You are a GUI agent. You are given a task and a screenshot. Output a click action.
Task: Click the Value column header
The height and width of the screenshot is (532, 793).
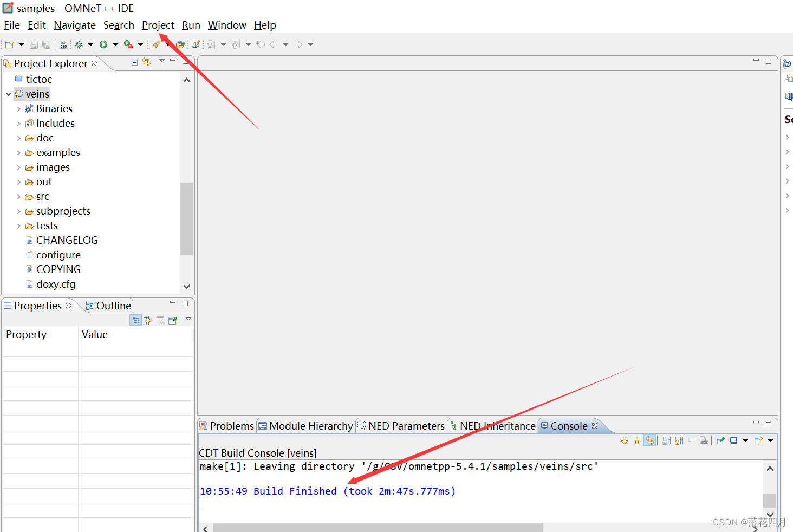[135, 334]
